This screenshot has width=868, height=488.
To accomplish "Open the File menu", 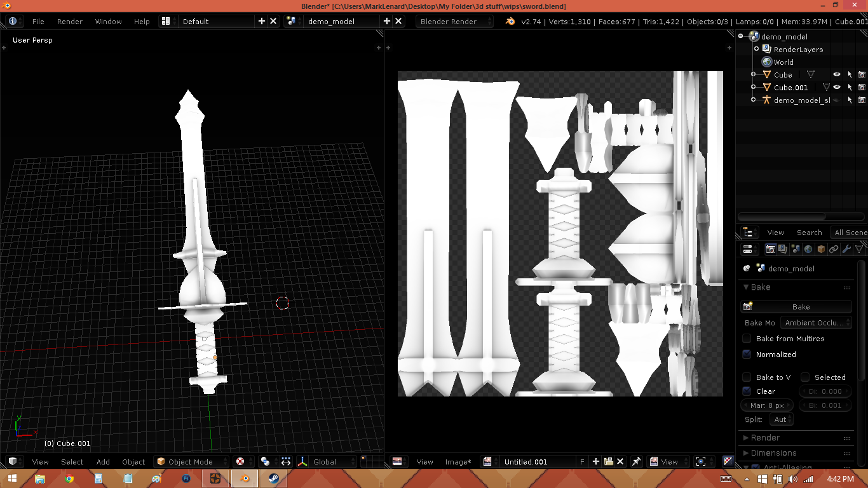I will 38,22.
